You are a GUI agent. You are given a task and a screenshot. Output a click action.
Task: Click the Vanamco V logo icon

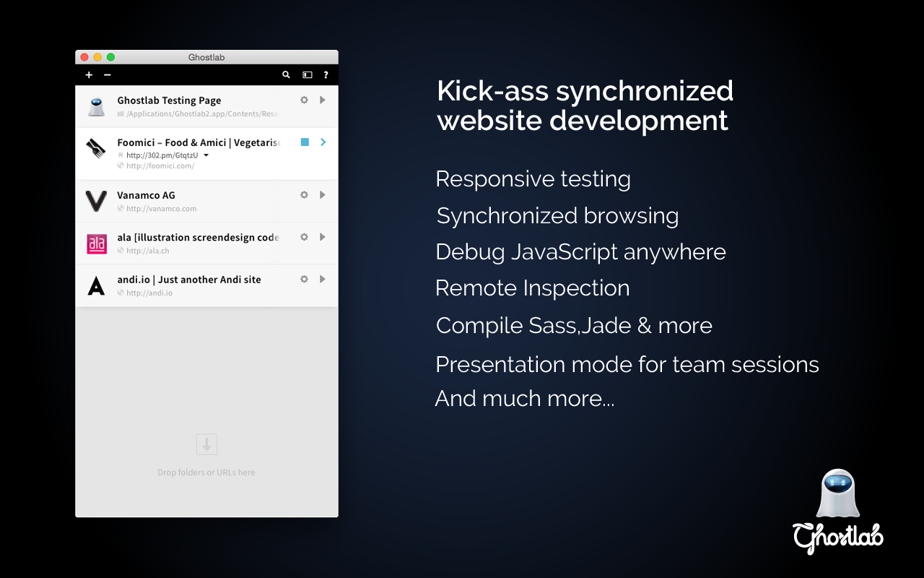coord(96,201)
